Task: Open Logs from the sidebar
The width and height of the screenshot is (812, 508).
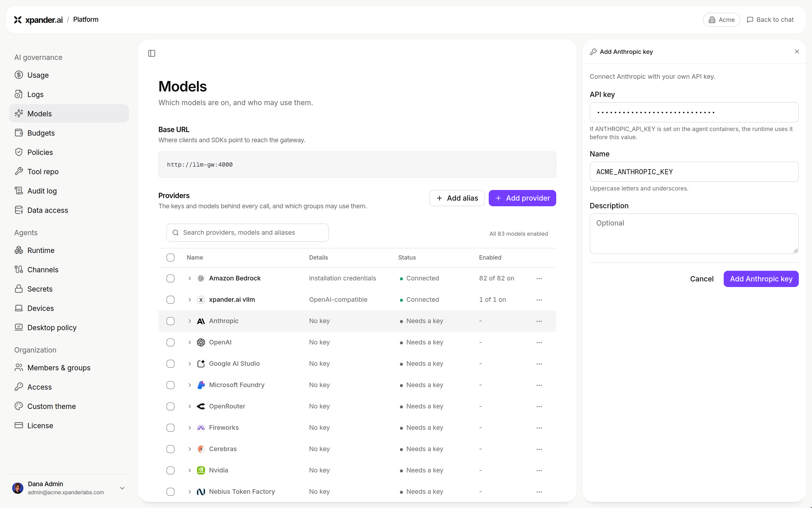Action: click(69, 94)
